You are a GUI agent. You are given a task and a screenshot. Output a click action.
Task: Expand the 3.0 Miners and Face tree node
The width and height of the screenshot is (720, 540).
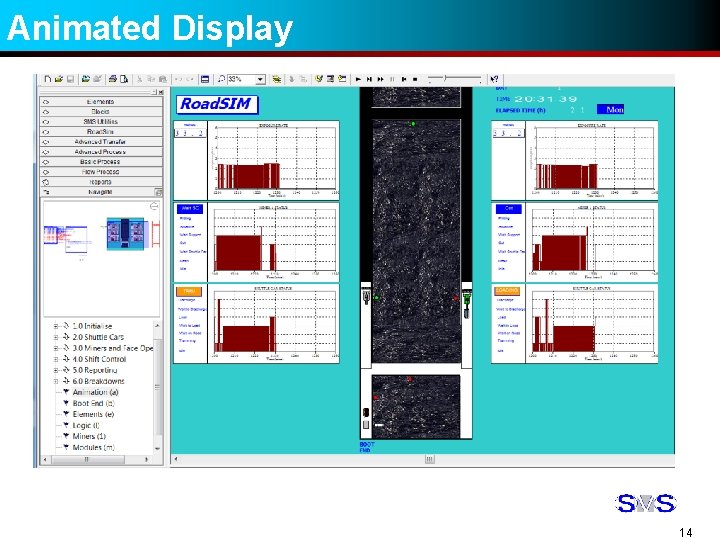coord(56,348)
